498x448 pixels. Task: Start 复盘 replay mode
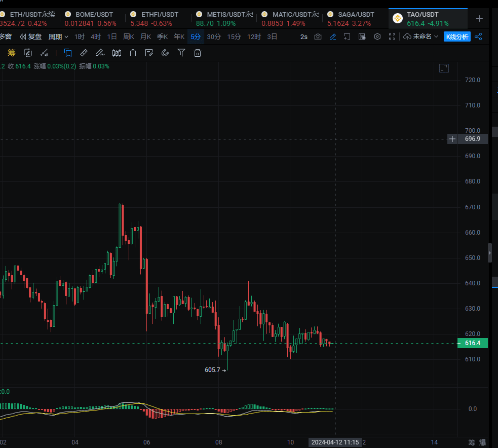(x=31, y=36)
